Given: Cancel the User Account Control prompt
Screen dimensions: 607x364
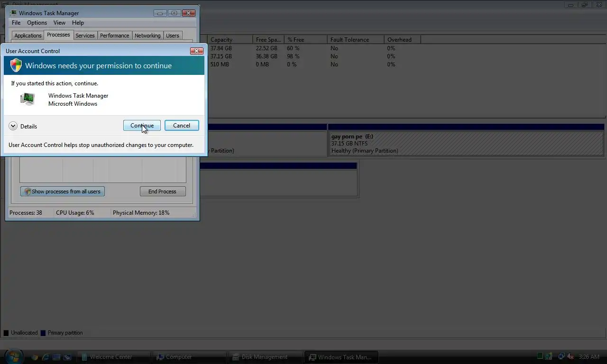Looking at the screenshot, I should [182, 126].
